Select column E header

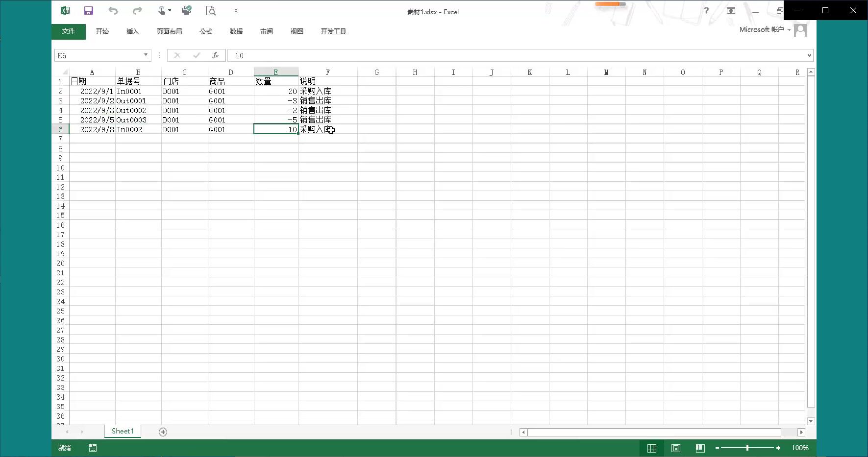tap(276, 72)
